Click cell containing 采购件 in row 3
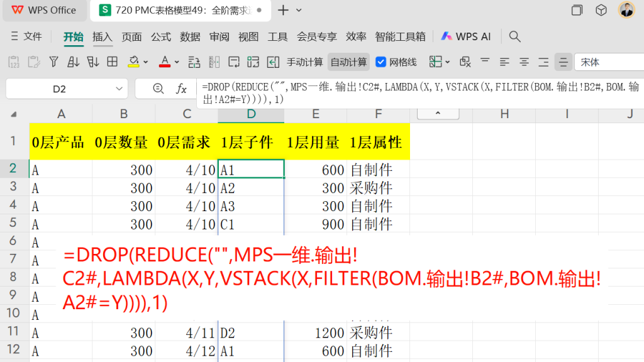This screenshot has width=644, height=362. [378, 188]
